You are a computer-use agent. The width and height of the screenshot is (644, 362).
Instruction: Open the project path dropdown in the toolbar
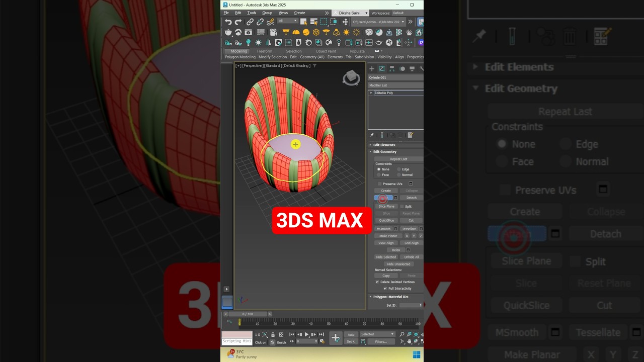click(x=378, y=22)
